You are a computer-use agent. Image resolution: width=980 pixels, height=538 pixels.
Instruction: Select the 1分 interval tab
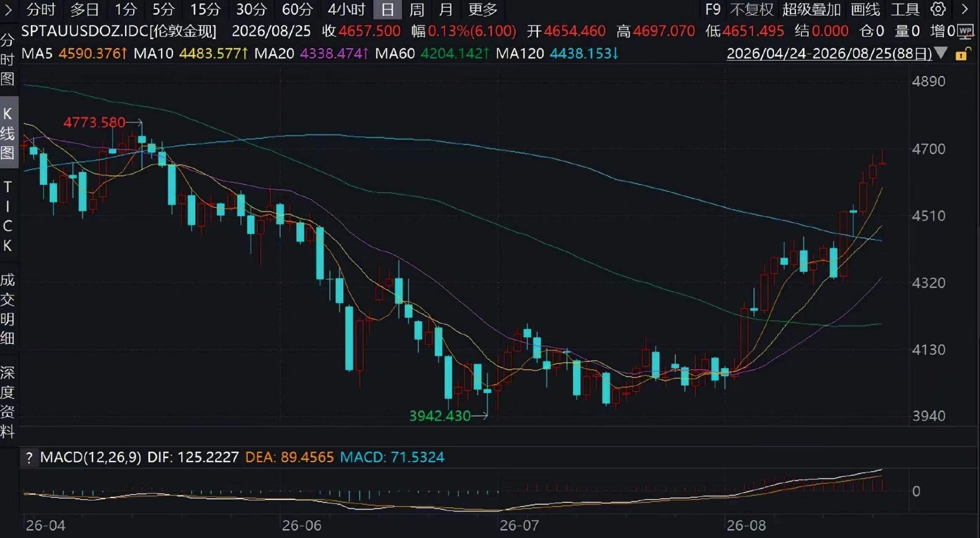pyautogui.click(x=125, y=9)
